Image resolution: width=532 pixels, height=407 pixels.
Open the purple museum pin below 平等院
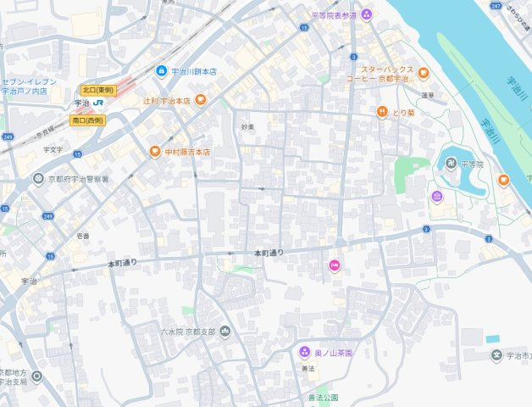tap(437, 196)
